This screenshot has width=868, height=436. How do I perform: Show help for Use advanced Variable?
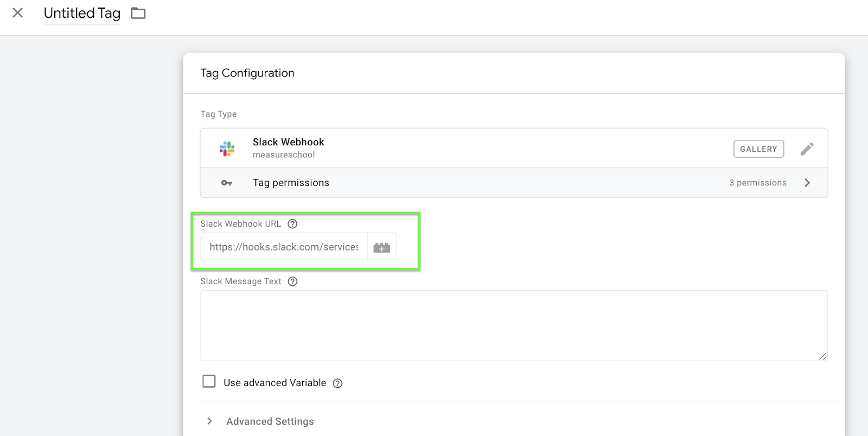click(x=337, y=383)
